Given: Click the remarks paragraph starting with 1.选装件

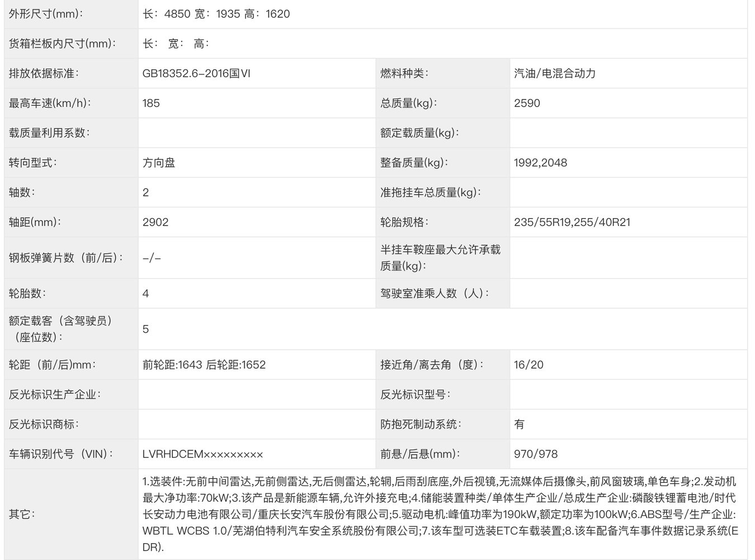Looking at the screenshot, I should coord(441,514).
